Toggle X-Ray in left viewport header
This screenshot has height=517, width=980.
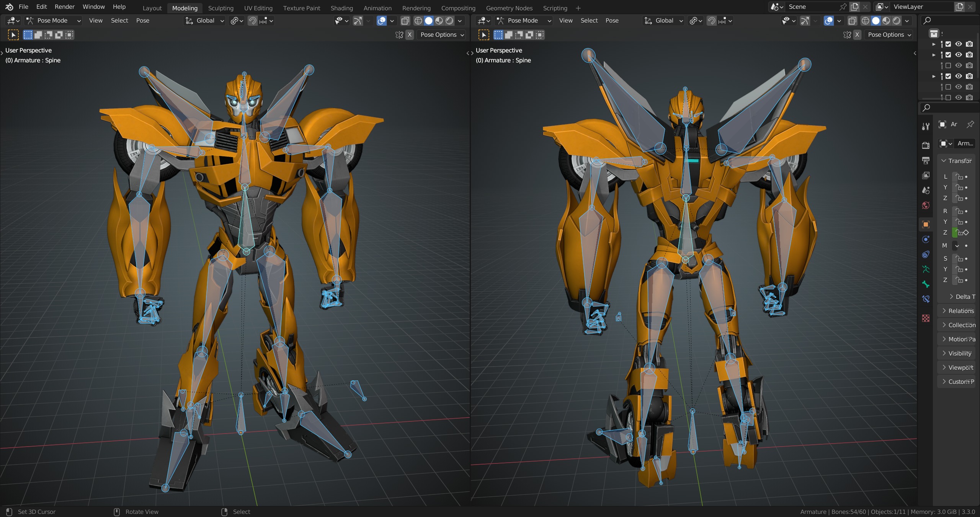[x=405, y=21]
